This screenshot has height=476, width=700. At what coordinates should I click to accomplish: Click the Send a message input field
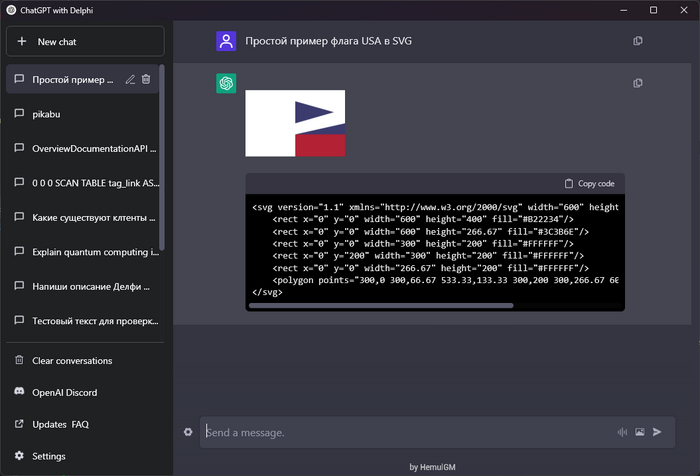point(400,432)
